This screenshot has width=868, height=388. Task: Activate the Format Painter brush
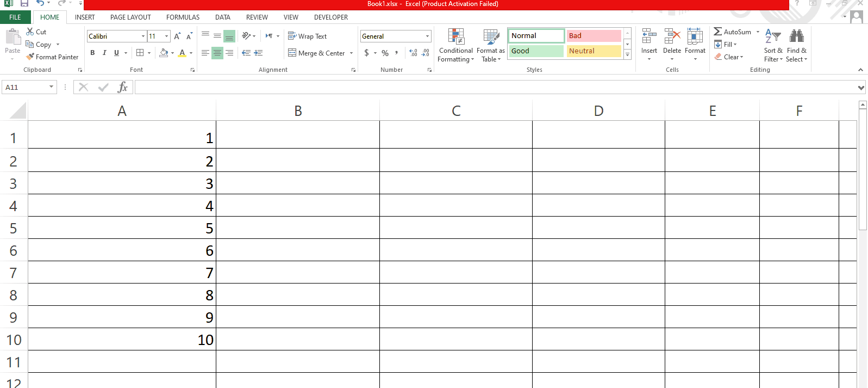(30, 57)
